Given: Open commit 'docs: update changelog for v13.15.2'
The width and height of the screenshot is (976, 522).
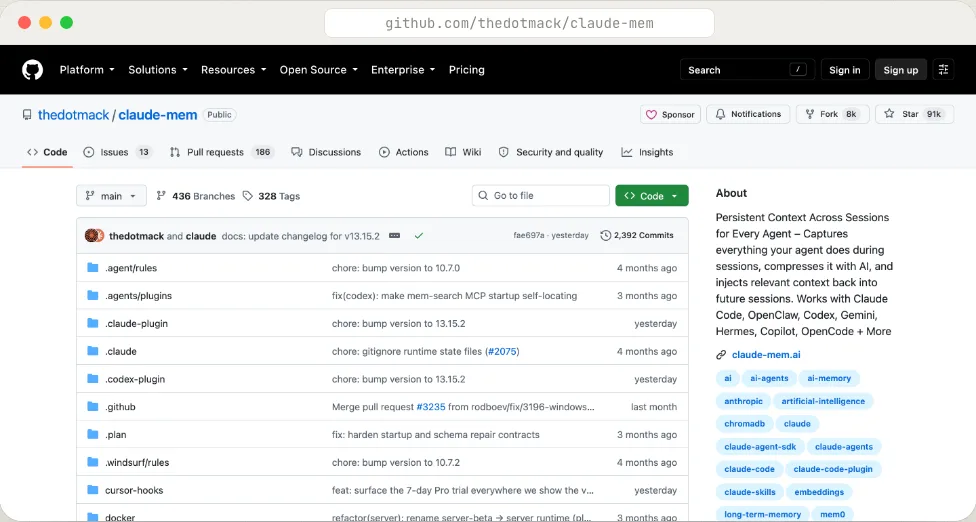Looking at the screenshot, I should point(301,236).
